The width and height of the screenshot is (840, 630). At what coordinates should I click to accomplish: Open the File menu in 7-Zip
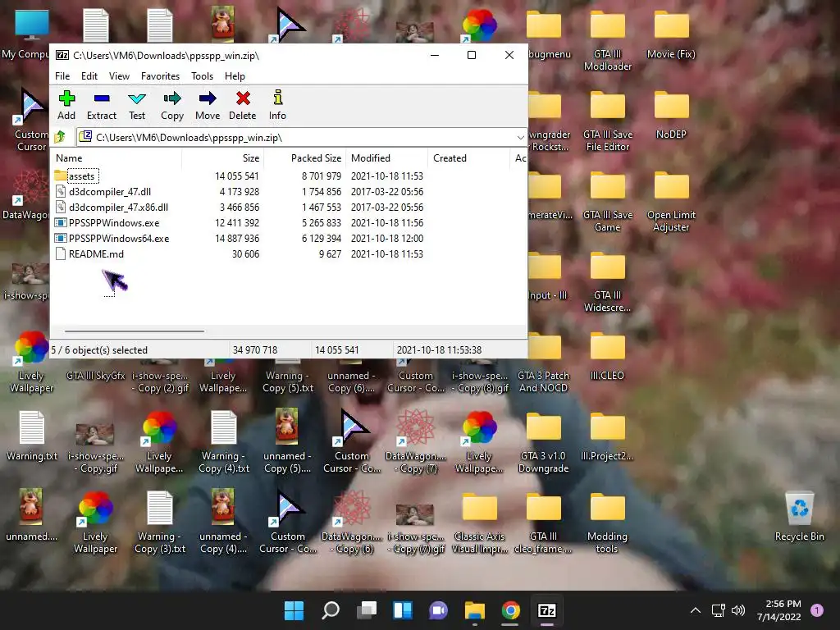point(62,76)
